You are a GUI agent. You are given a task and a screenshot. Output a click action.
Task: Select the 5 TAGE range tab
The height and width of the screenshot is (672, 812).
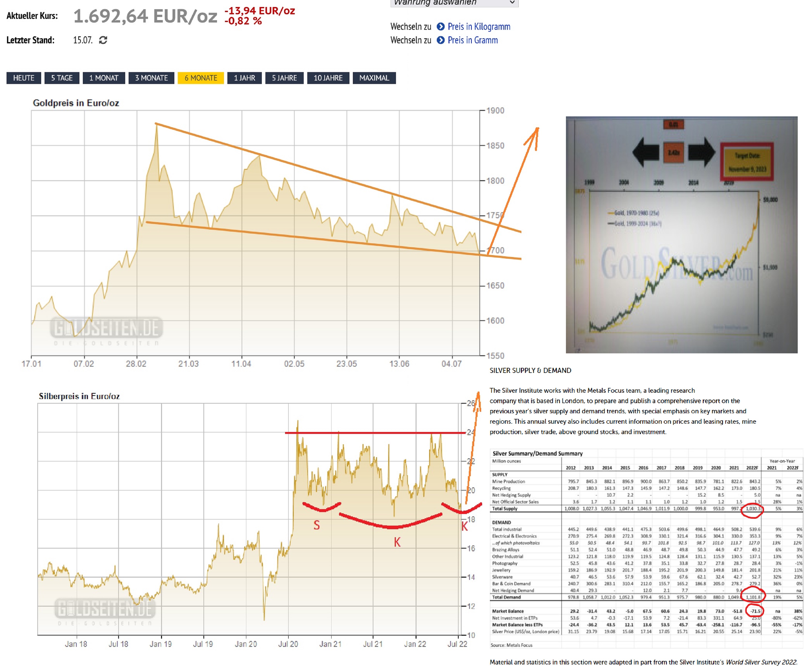(x=62, y=78)
